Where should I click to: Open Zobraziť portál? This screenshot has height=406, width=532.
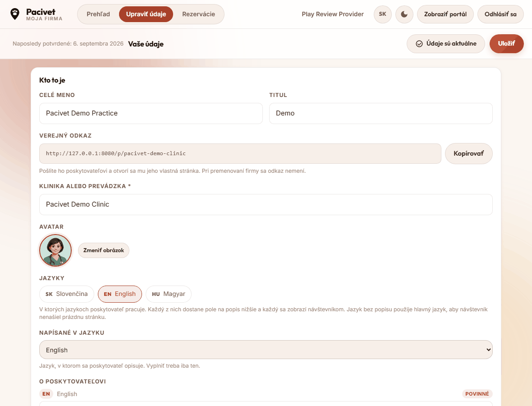445,14
